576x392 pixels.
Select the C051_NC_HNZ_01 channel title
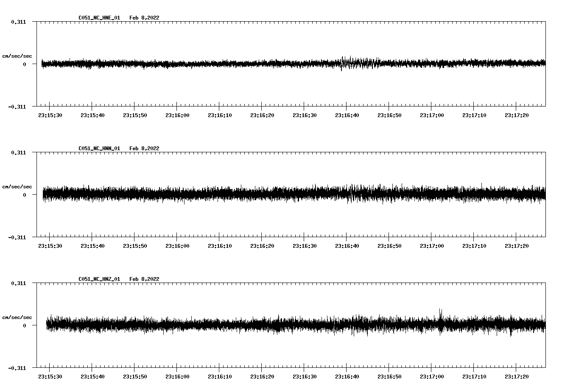(x=99, y=279)
